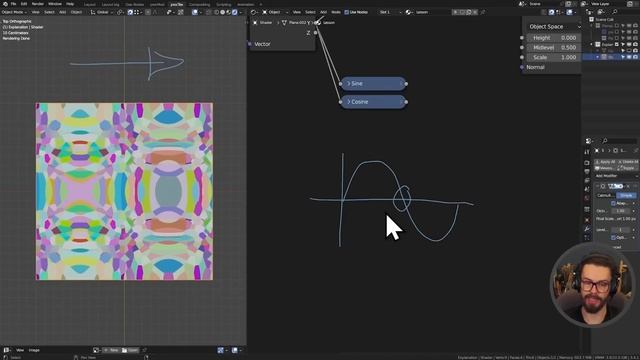Click the Apply All modifiers button

coord(605,162)
